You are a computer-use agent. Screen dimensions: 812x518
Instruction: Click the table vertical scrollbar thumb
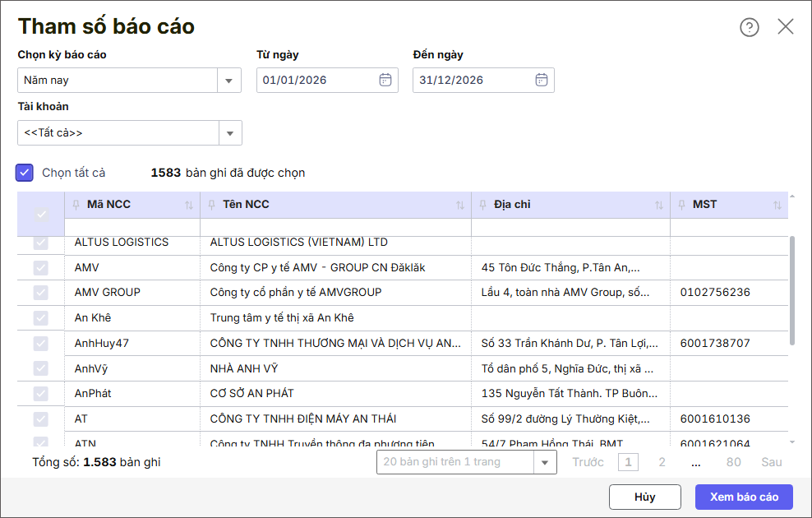pos(791,290)
